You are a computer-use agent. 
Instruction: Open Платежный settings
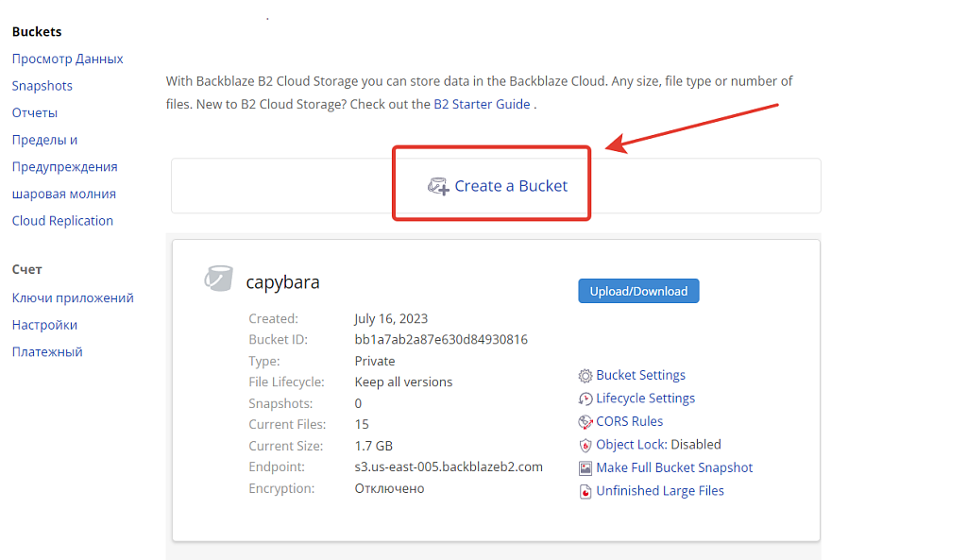pyautogui.click(x=45, y=350)
